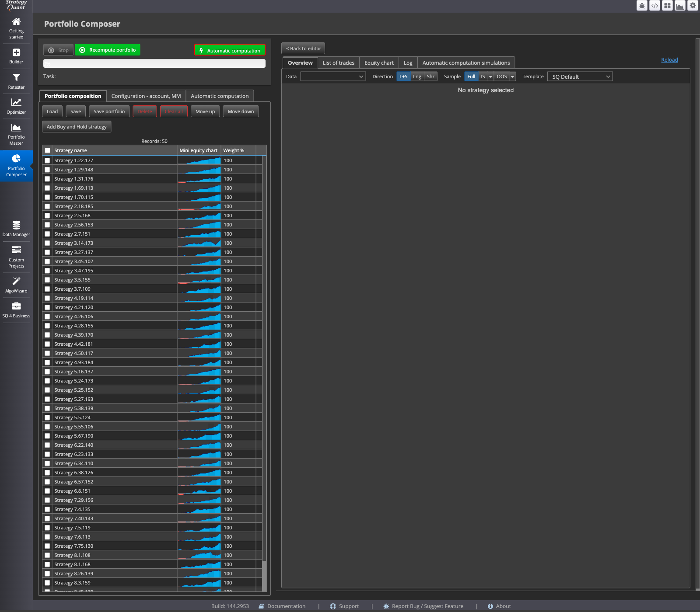Open the Getting started home icon

tap(16, 22)
